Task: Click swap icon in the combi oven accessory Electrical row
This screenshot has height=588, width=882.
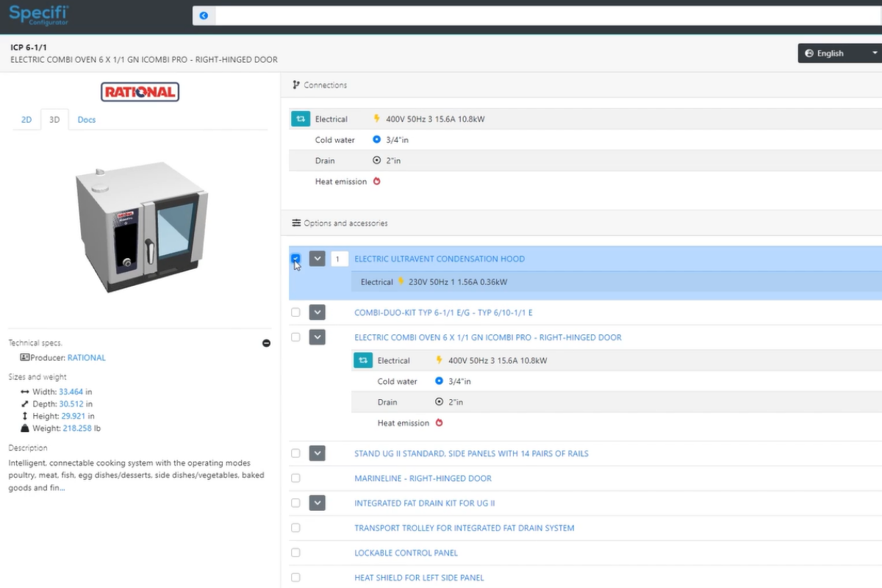Action: [363, 361]
